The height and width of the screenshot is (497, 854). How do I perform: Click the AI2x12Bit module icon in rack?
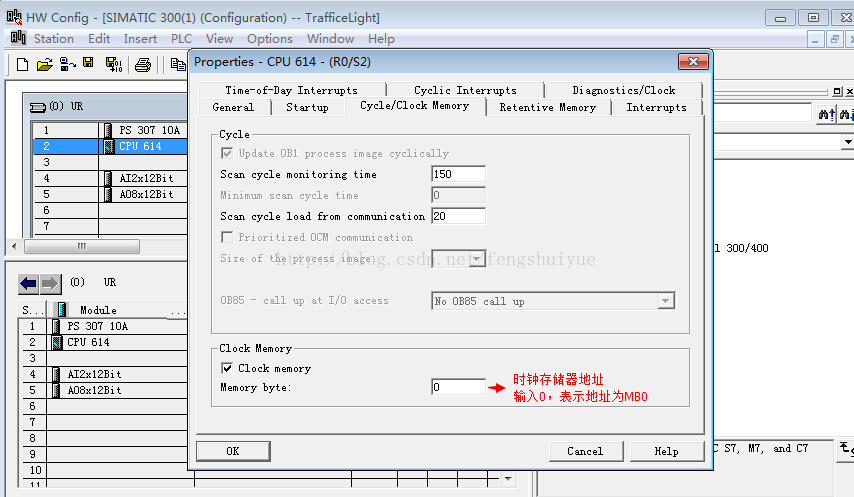click(x=108, y=178)
